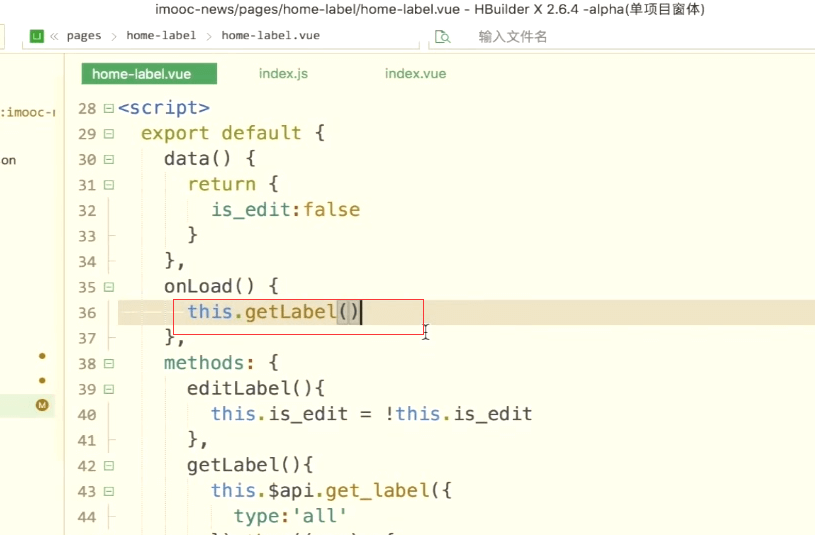Click the file search icon
The height and width of the screenshot is (535, 815).
pos(442,36)
